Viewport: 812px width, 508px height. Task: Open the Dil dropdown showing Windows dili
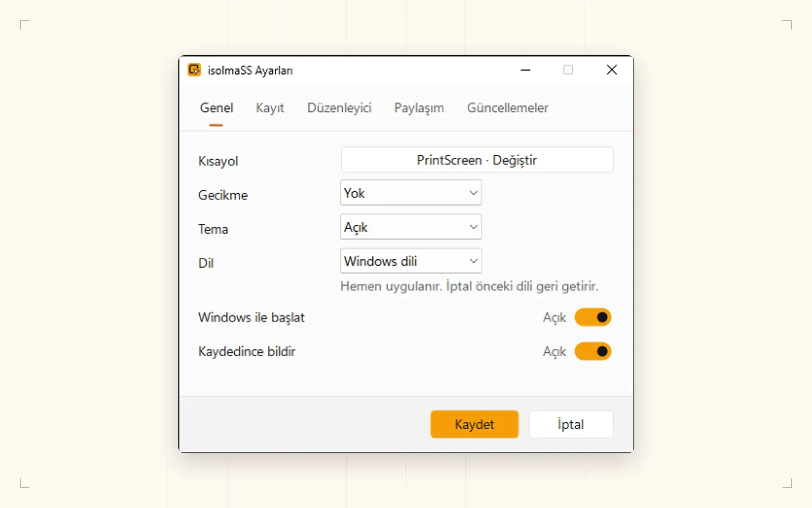411,261
